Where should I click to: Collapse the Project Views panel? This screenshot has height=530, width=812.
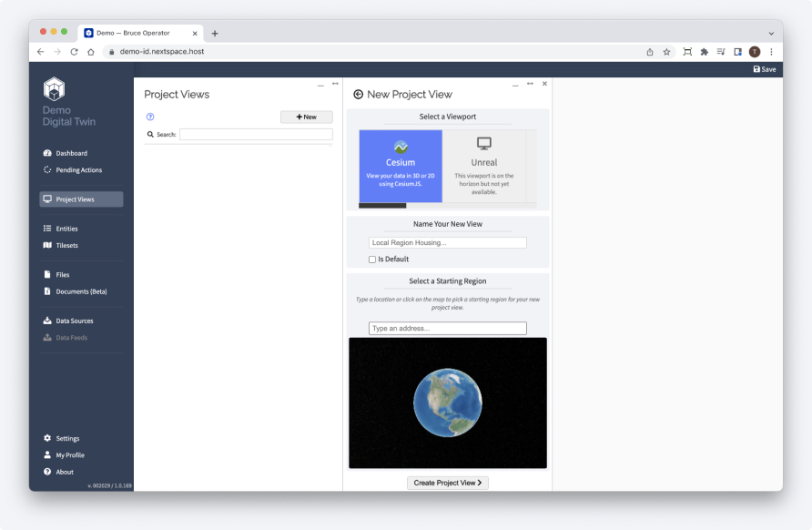(x=320, y=84)
